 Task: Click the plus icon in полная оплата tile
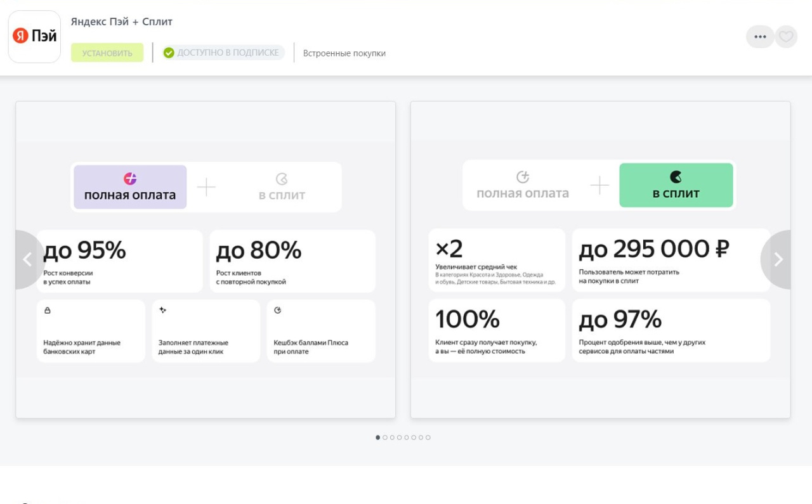(130, 179)
